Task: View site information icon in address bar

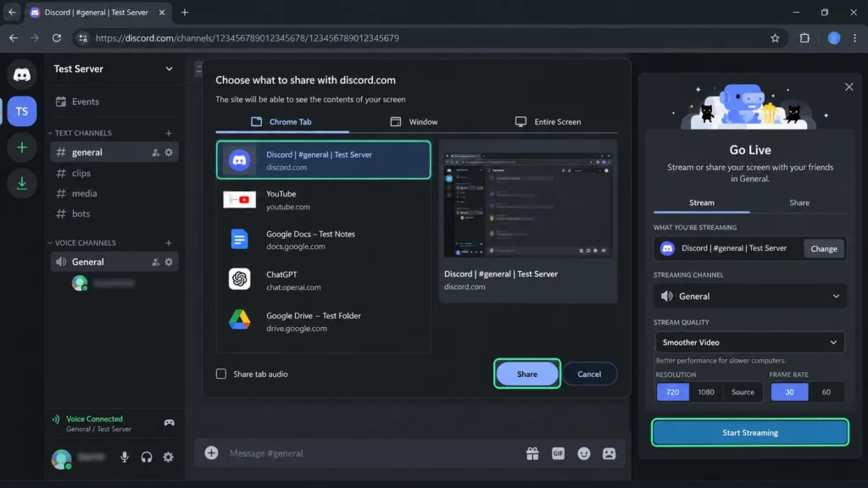Action: tap(83, 38)
